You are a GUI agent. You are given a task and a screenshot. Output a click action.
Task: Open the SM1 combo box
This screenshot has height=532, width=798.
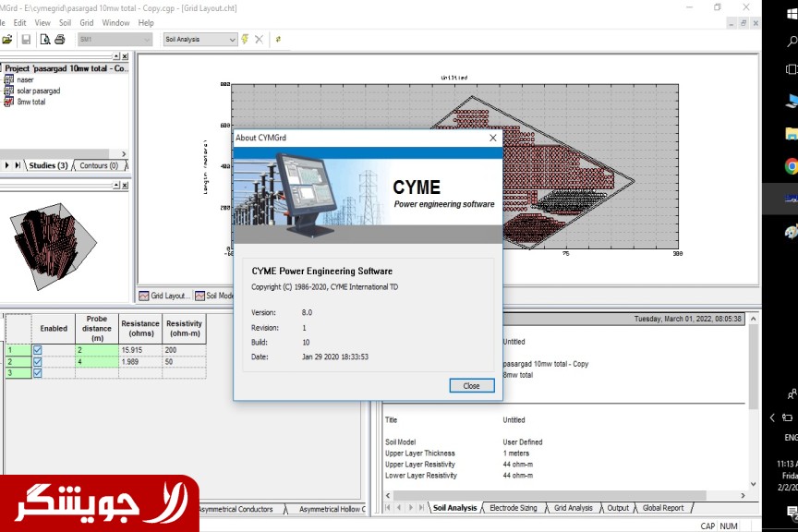pyautogui.click(x=145, y=40)
